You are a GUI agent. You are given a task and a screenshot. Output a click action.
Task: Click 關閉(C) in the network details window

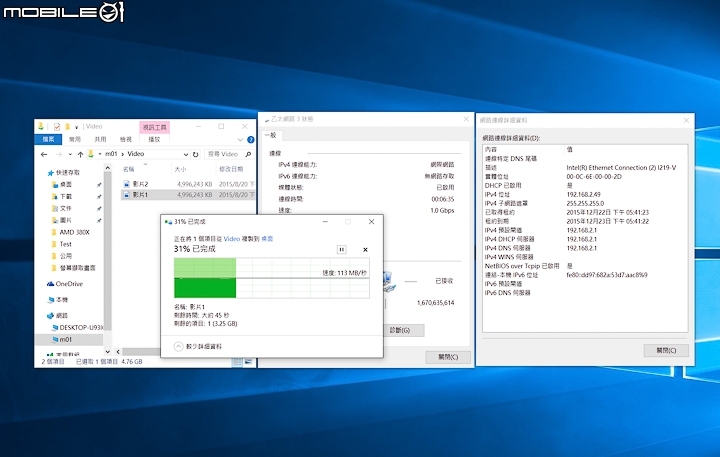click(666, 350)
